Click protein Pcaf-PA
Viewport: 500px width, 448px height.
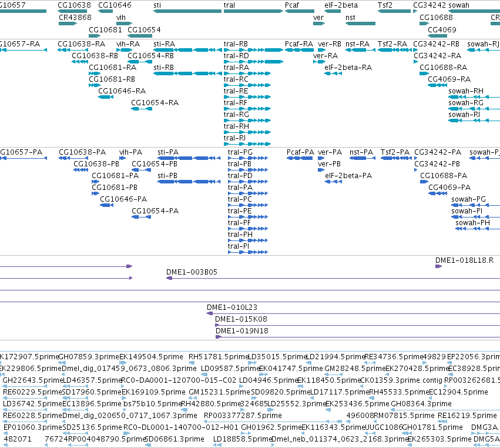point(300,158)
